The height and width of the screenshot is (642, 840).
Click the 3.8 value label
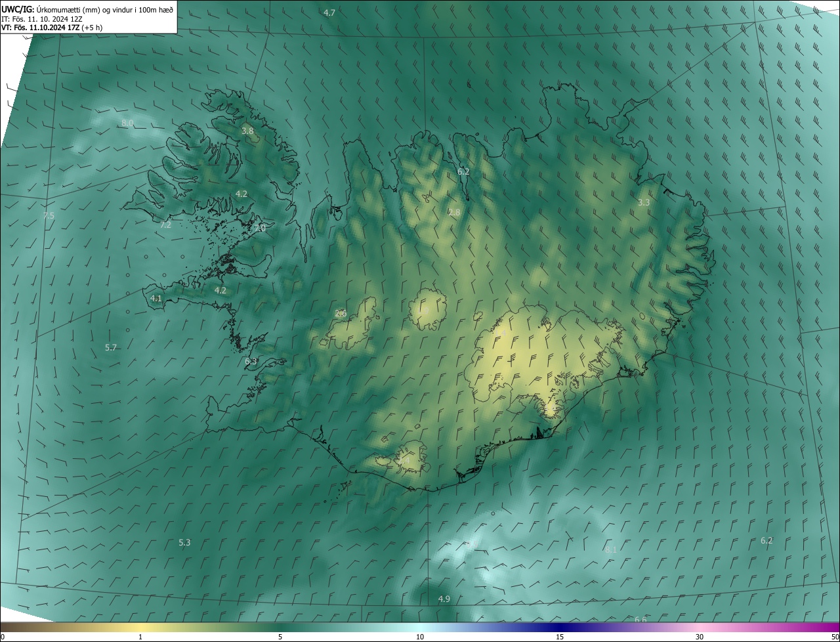click(247, 131)
